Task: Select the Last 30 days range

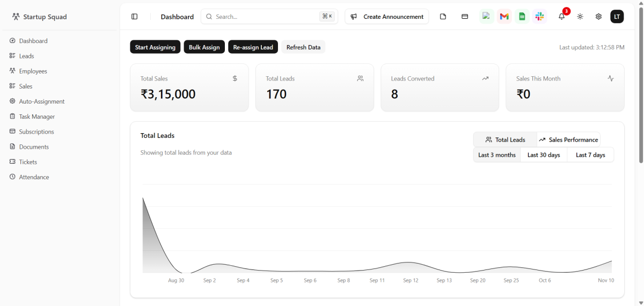Action: (x=543, y=155)
